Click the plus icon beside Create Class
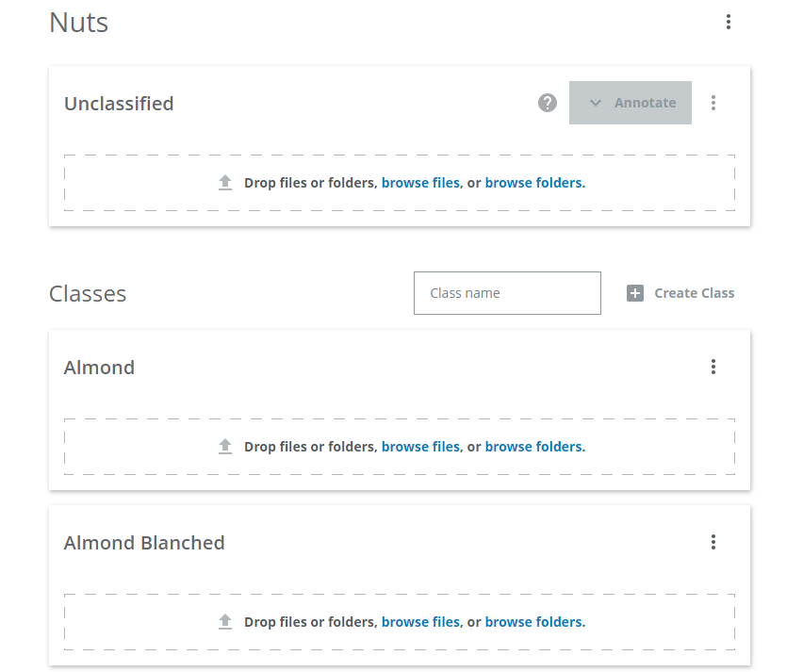The width and height of the screenshot is (803, 672). (635, 293)
